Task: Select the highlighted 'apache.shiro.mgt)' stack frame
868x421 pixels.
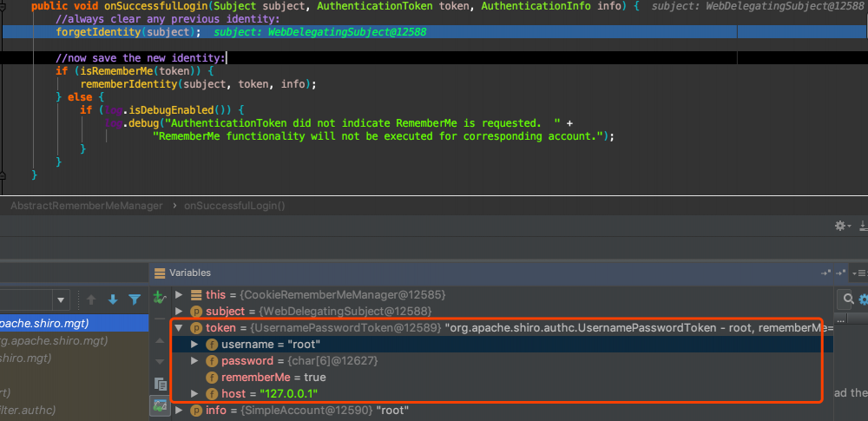Action: pos(74,324)
